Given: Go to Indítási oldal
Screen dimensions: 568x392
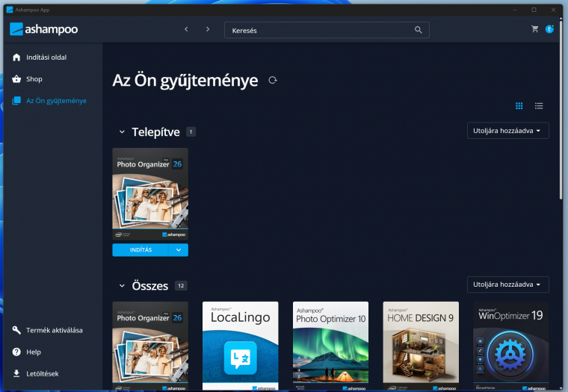Looking at the screenshot, I should (x=51, y=57).
